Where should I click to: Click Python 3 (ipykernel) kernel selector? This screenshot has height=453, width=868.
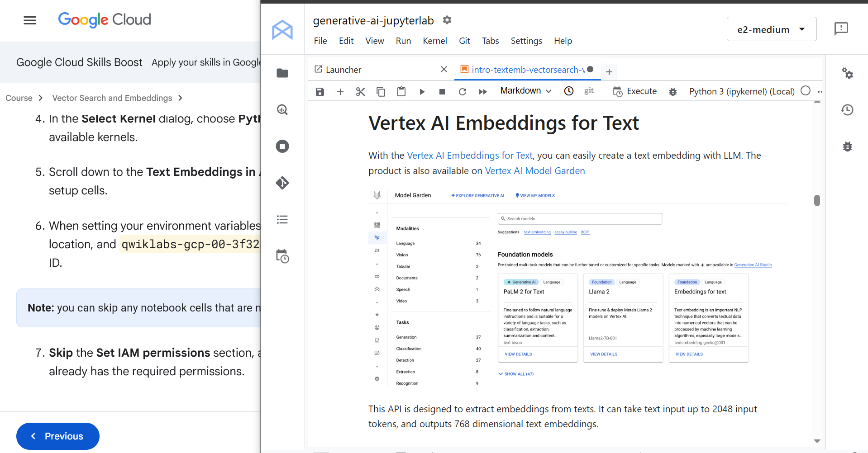point(742,91)
